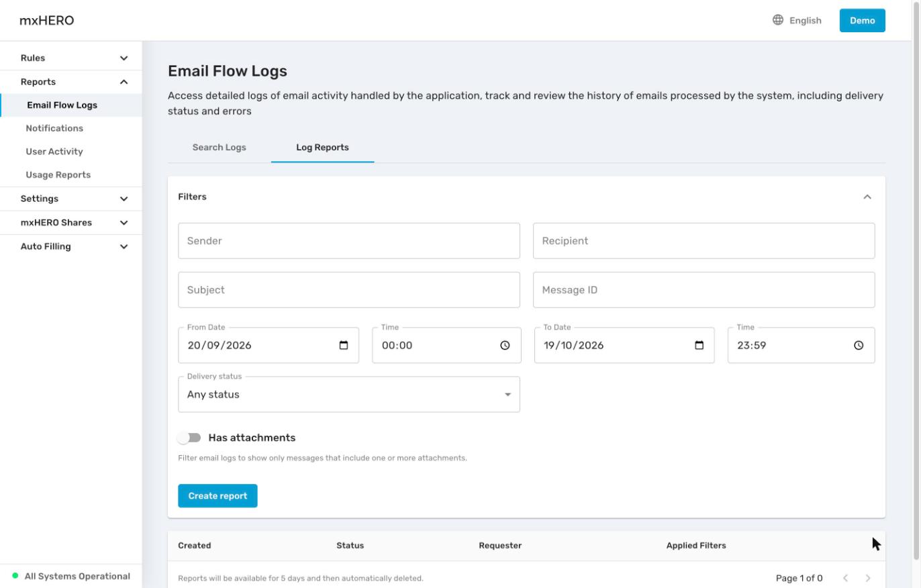Click the To Time 23:59 field
This screenshot has width=921, height=588.
(802, 346)
